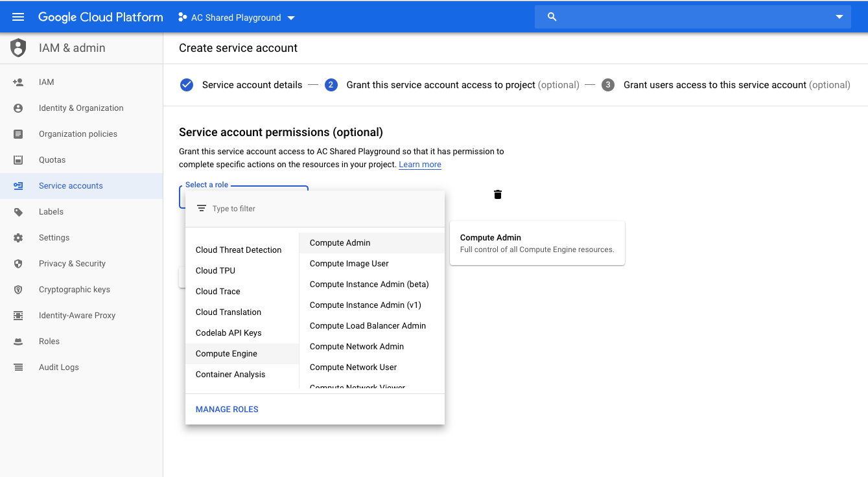Click the search magnifier in the top bar
The height and width of the screenshot is (477, 868).
click(x=551, y=16)
